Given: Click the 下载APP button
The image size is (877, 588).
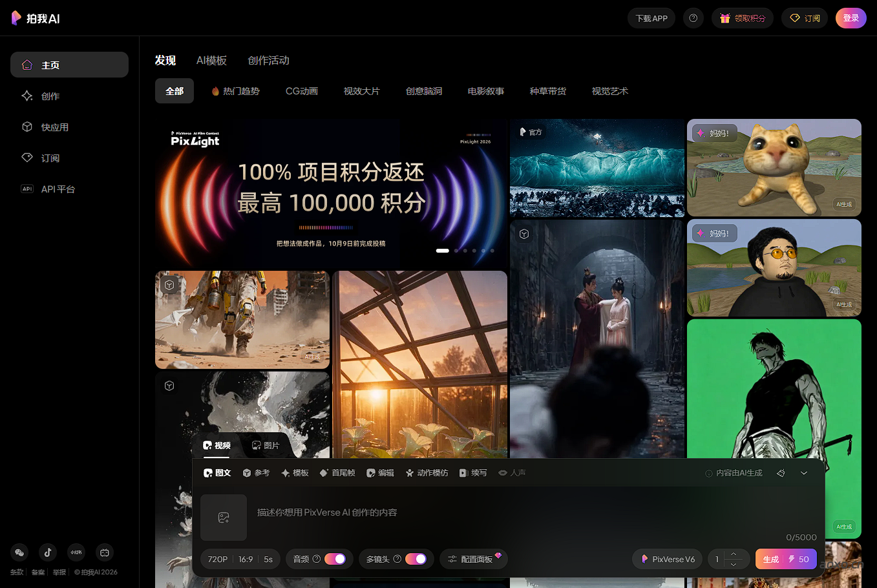Looking at the screenshot, I should 651,18.
